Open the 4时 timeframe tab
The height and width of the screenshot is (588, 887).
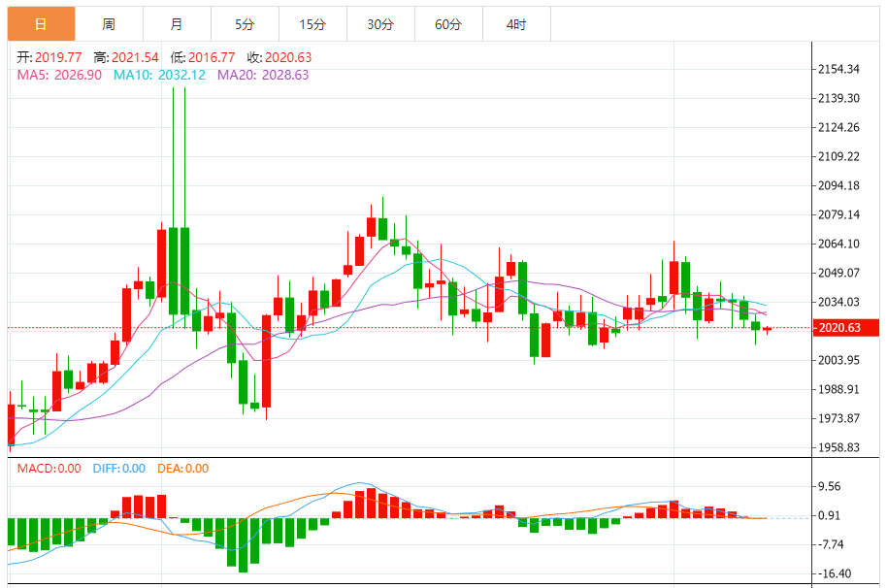tap(516, 23)
